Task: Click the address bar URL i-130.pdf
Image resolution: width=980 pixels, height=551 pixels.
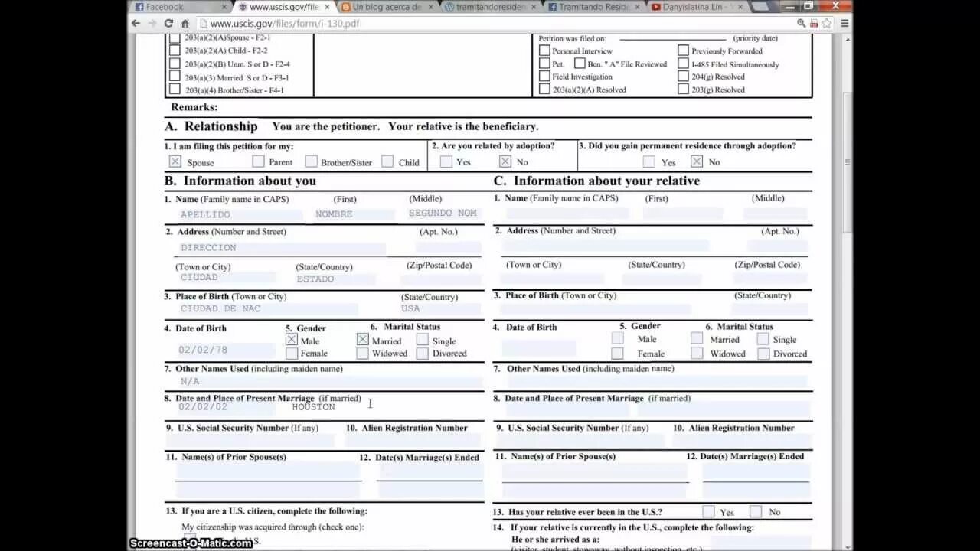Action: click(x=284, y=24)
